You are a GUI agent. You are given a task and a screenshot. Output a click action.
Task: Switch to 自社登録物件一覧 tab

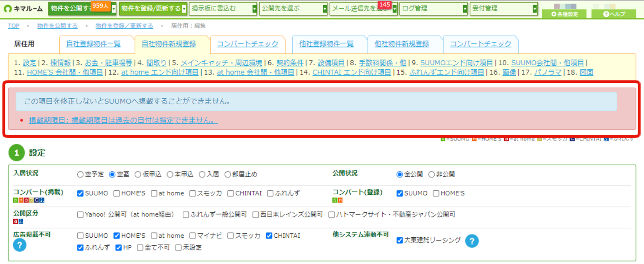[x=94, y=44]
